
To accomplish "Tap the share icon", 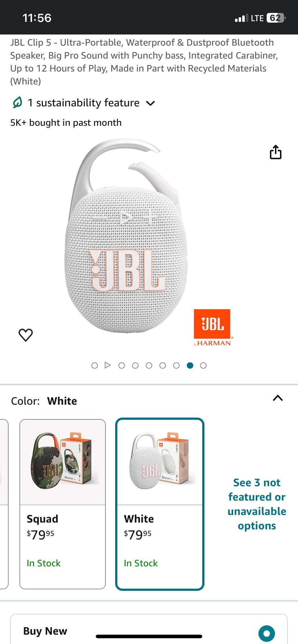I will tap(276, 152).
